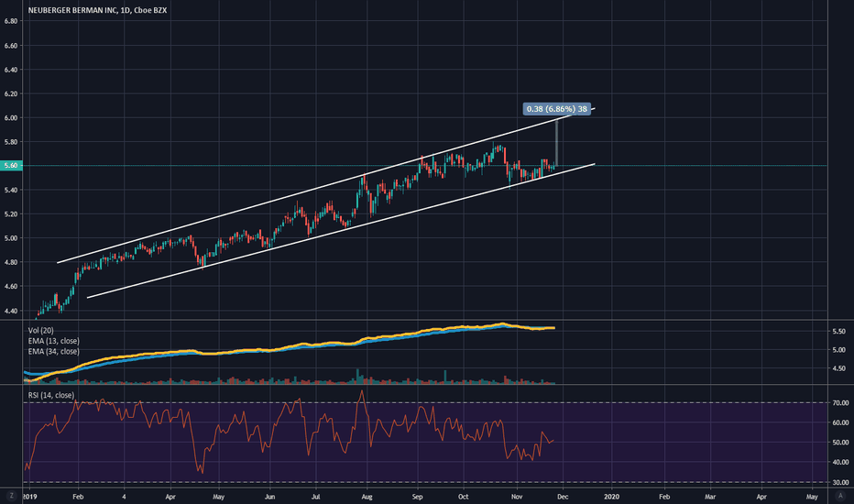Click the May date at time axis end
854x504 pixels.
click(812, 497)
